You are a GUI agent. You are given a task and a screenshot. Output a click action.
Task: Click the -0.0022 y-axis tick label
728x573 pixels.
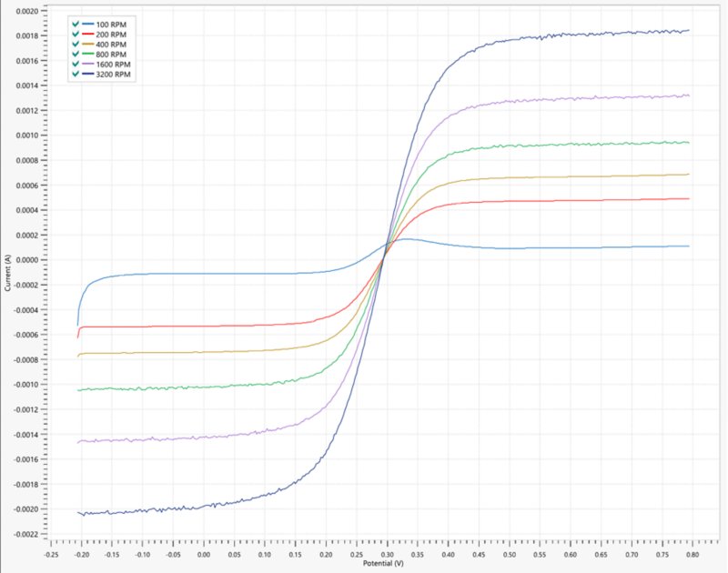click(26, 535)
